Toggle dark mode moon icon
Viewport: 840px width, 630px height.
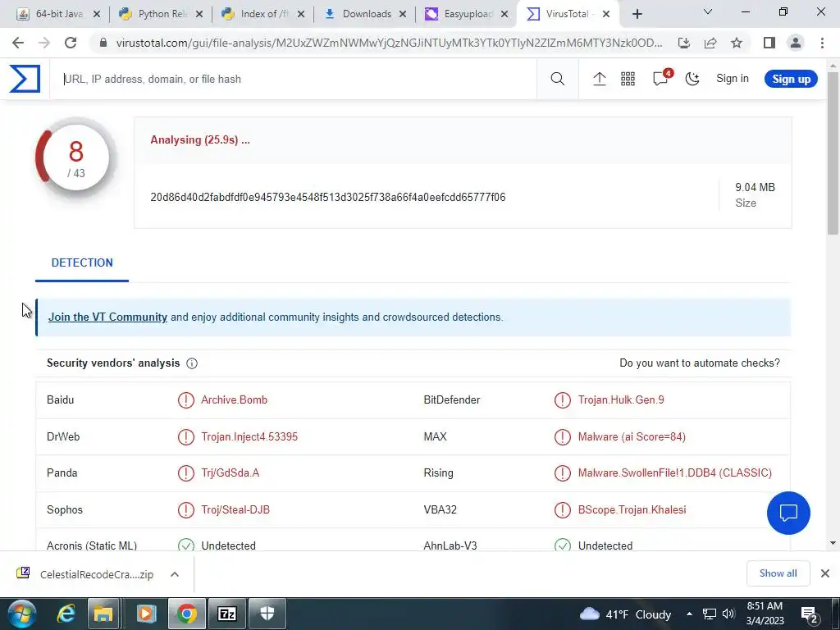692,79
